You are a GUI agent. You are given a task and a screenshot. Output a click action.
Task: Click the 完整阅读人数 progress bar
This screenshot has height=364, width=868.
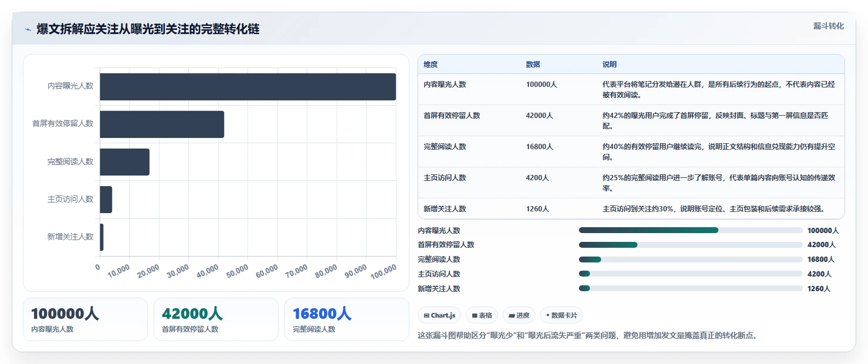tap(690, 259)
